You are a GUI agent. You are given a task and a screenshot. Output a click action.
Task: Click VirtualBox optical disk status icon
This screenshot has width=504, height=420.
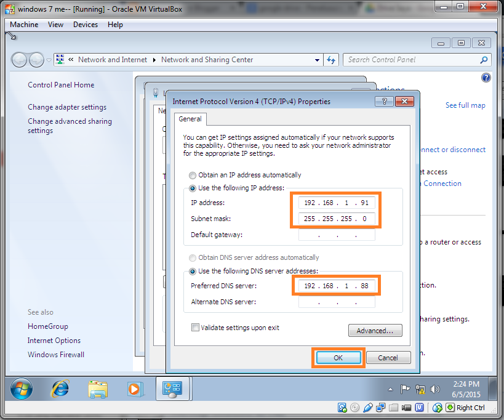[x=355, y=408]
